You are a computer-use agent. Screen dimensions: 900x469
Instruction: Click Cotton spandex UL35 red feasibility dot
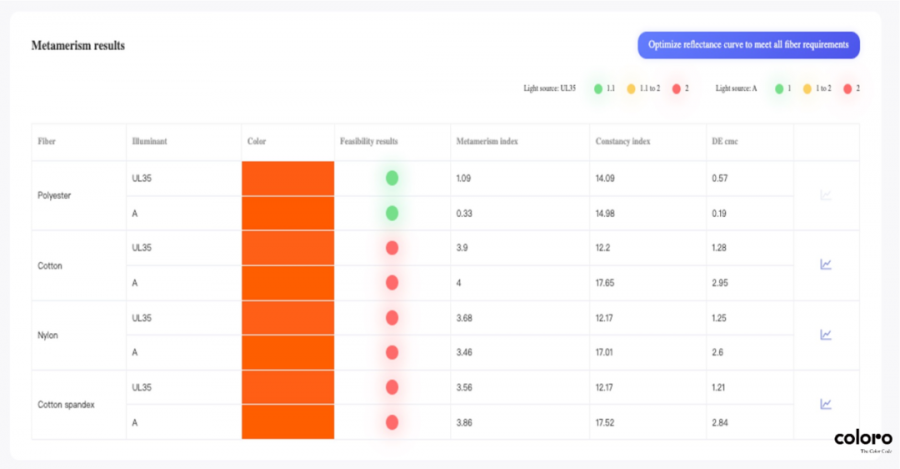[392, 387]
